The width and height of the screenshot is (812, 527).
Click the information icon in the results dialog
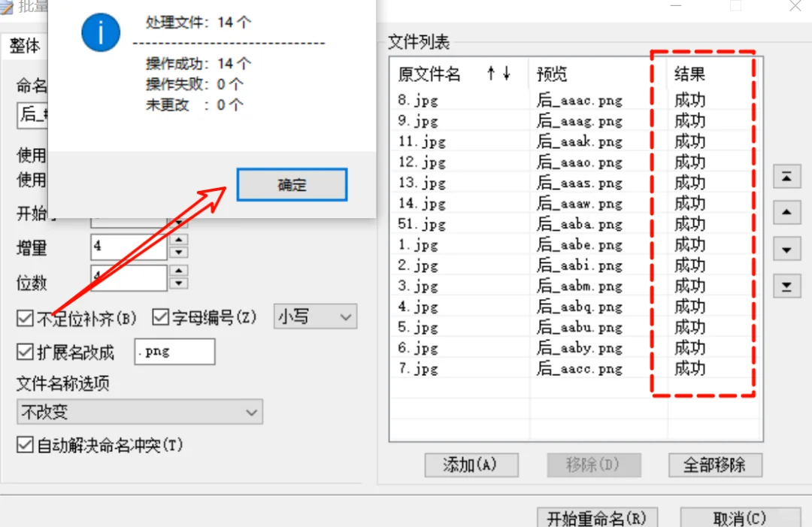tap(100, 32)
